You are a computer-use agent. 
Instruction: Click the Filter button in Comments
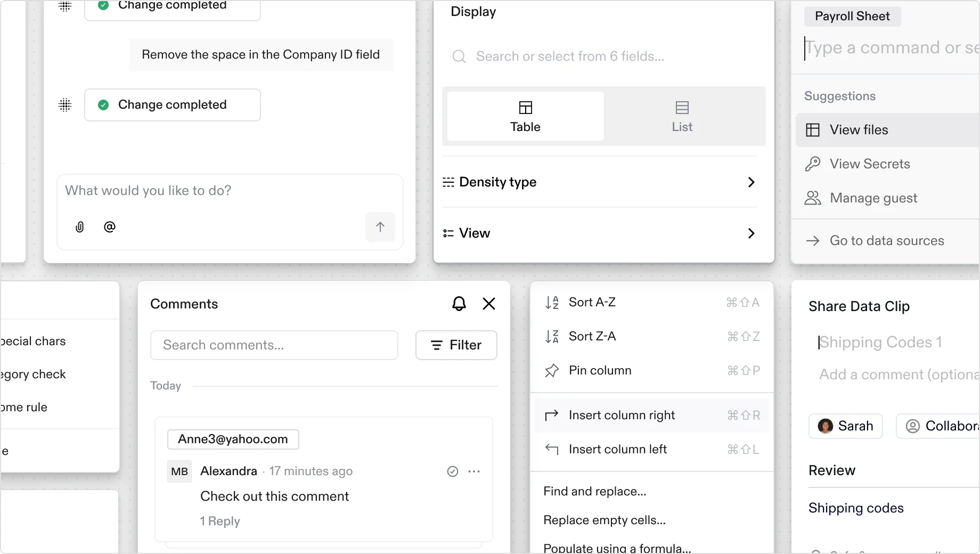click(456, 345)
